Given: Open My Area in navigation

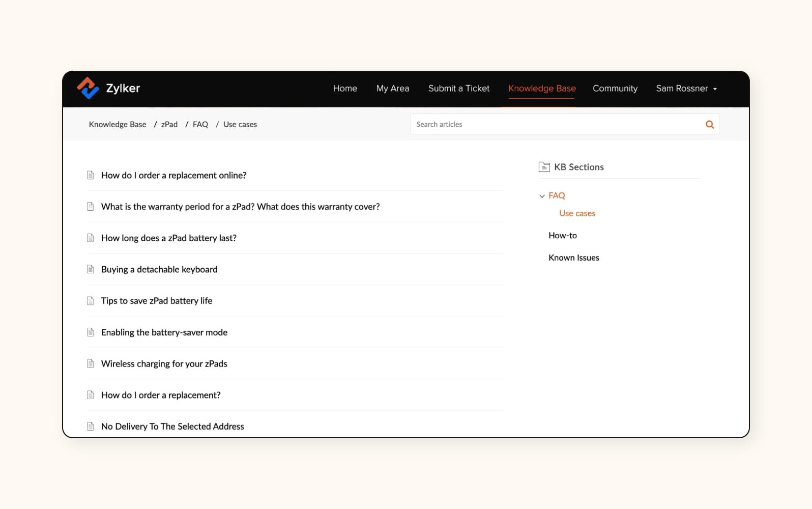Looking at the screenshot, I should [x=393, y=89].
